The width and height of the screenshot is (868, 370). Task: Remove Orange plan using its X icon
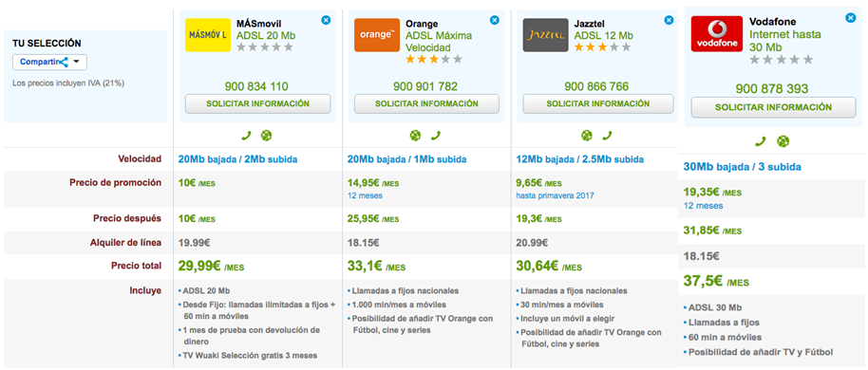click(x=495, y=21)
